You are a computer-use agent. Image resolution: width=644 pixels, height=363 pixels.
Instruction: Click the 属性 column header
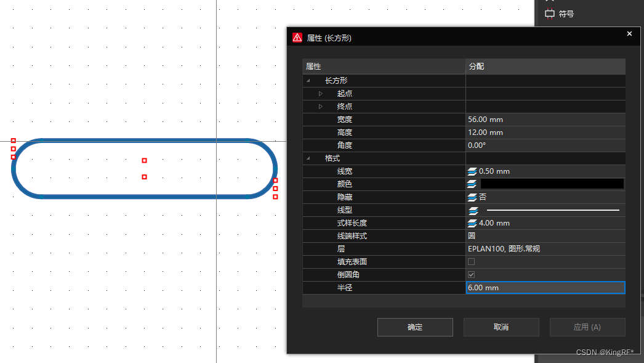click(384, 67)
